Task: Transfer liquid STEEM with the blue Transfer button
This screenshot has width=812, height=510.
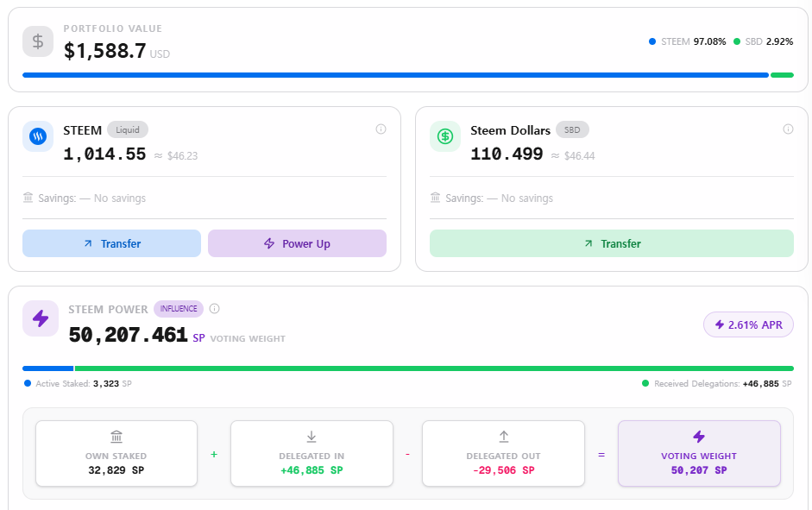Action: 111,243
